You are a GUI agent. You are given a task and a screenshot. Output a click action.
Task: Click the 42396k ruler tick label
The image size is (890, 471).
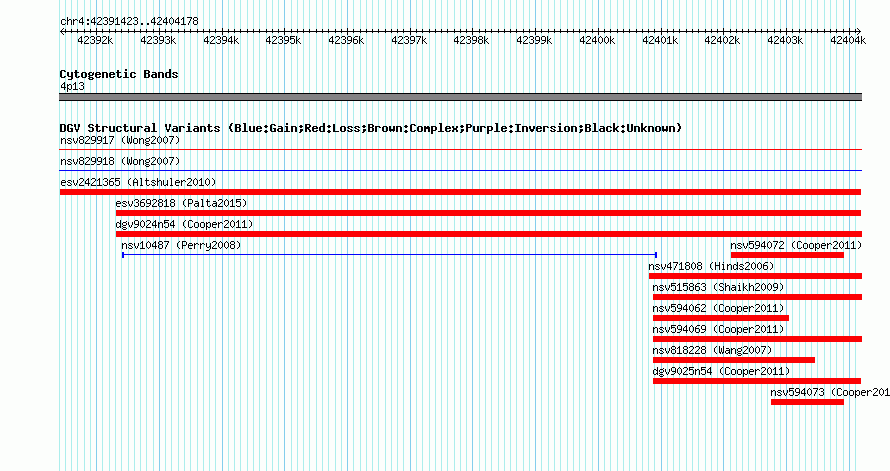(x=346, y=40)
